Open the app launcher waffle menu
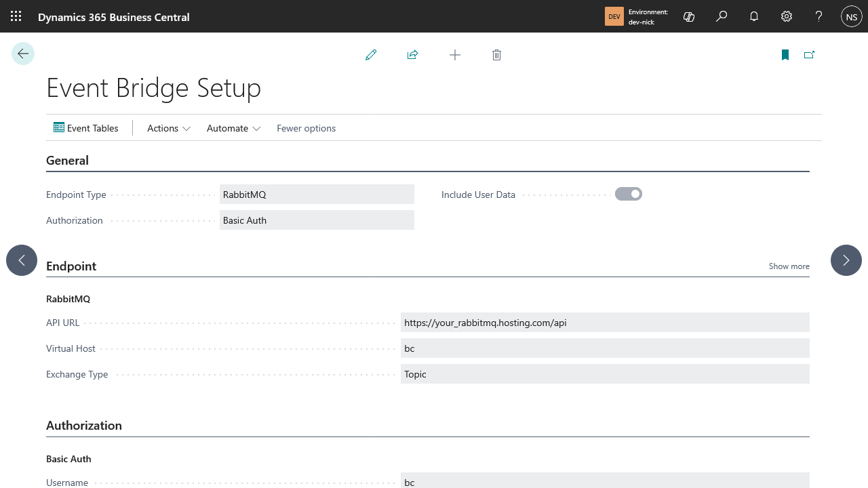 (16, 16)
